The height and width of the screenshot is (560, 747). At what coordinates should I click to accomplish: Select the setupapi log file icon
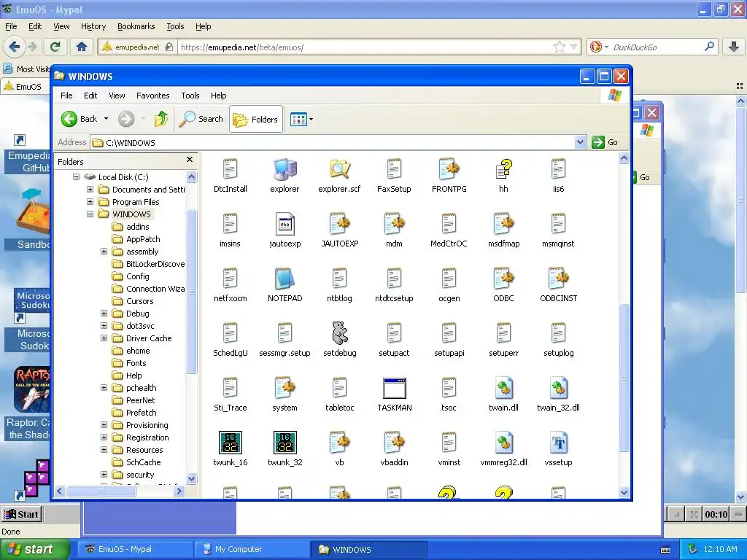[x=449, y=332]
